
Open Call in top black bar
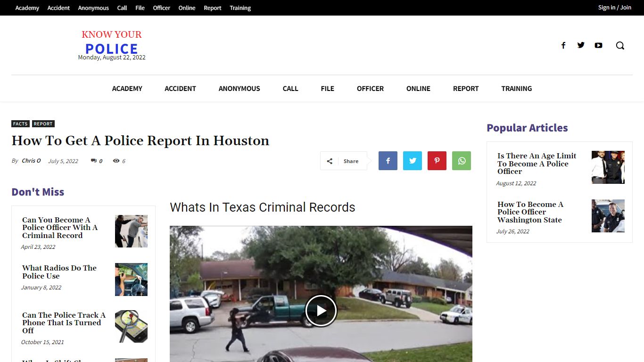click(122, 8)
